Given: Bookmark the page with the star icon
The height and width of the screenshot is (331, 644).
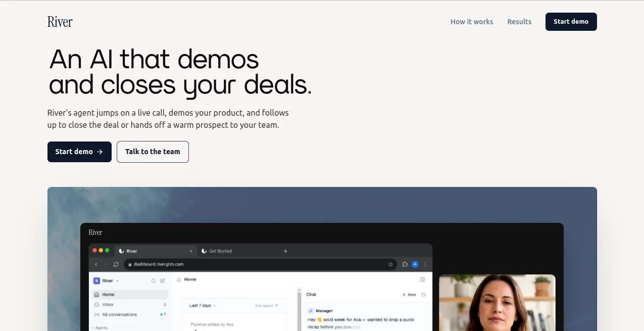Looking at the screenshot, I should (x=390, y=264).
